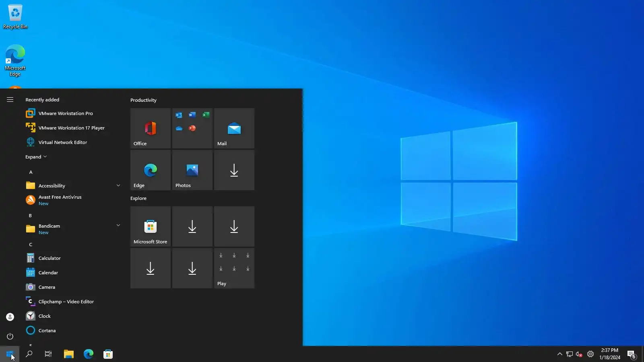This screenshot has height=362, width=644.
Task: Launch Microsoft Edge from the taskbar
Action: [x=89, y=354]
